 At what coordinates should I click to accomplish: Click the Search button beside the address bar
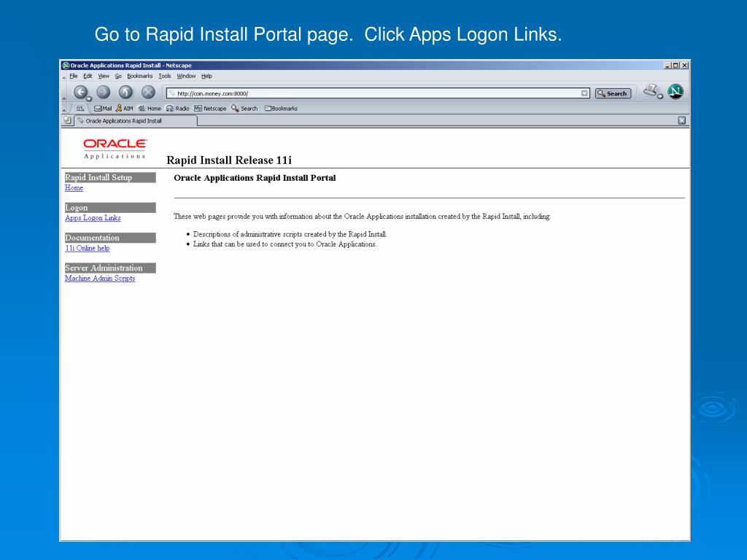pos(613,93)
